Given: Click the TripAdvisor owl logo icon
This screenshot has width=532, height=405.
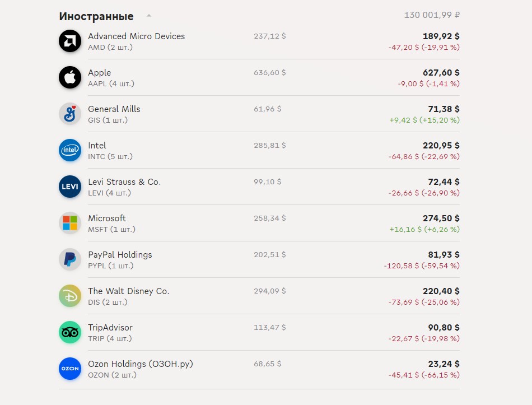Looking at the screenshot, I should [x=70, y=332].
